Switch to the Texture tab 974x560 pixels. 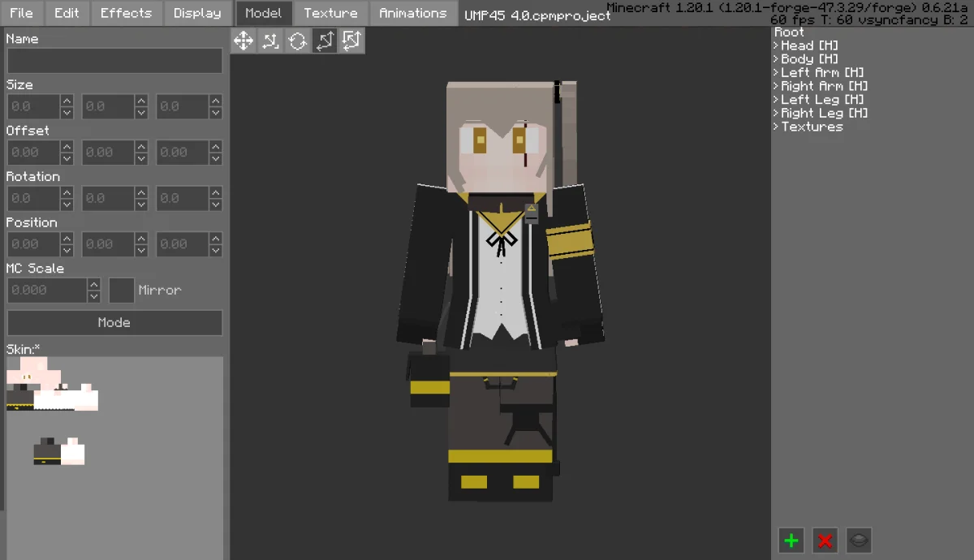330,13
